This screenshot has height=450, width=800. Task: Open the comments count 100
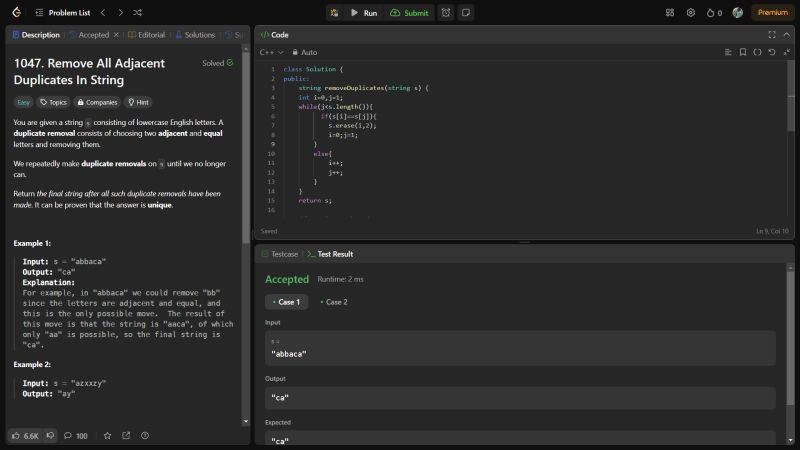pos(76,436)
